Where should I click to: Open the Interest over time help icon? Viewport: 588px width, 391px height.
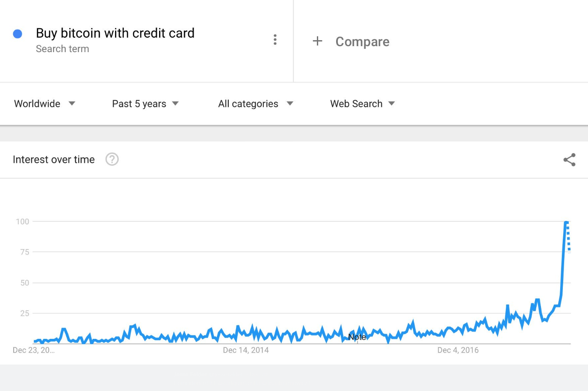coord(112,159)
